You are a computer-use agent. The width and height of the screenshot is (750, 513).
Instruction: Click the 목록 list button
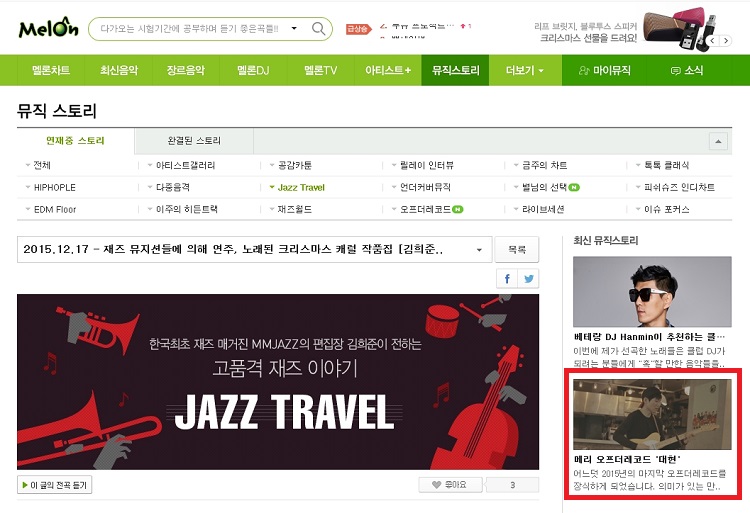pos(517,250)
